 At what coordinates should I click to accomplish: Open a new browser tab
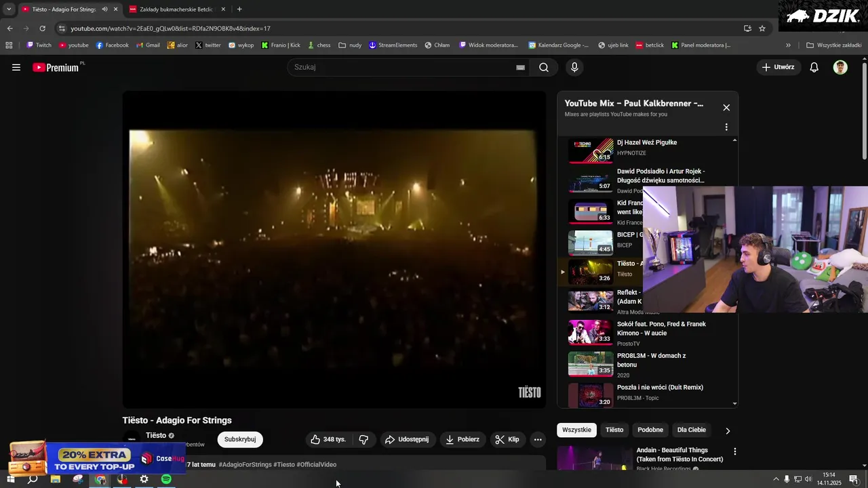pos(239,9)
